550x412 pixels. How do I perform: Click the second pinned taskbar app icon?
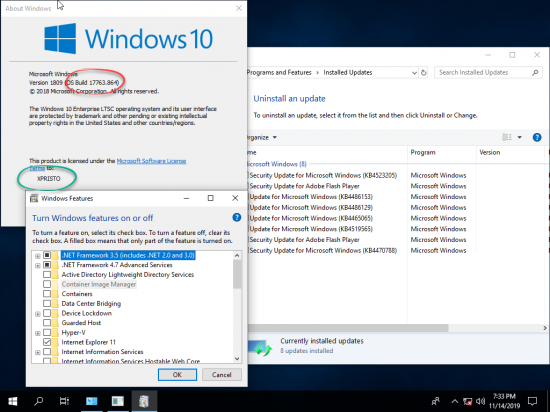coord(118,401)
